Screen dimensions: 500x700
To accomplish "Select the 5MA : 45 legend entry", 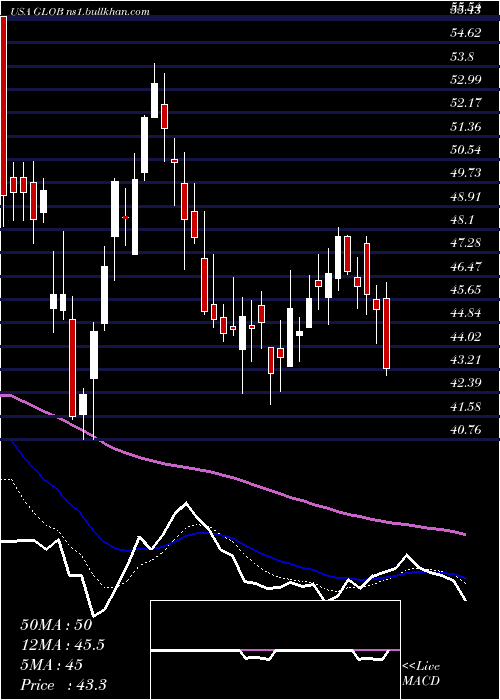I will [51, 665].
